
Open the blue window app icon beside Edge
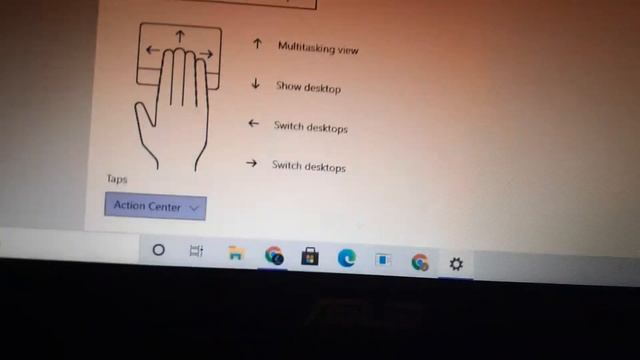click(383, 260)
